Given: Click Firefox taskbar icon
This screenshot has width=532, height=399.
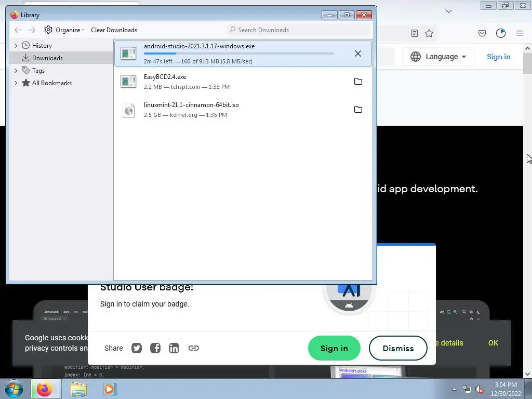Looking at the screenshot, I should pos(45,389).
